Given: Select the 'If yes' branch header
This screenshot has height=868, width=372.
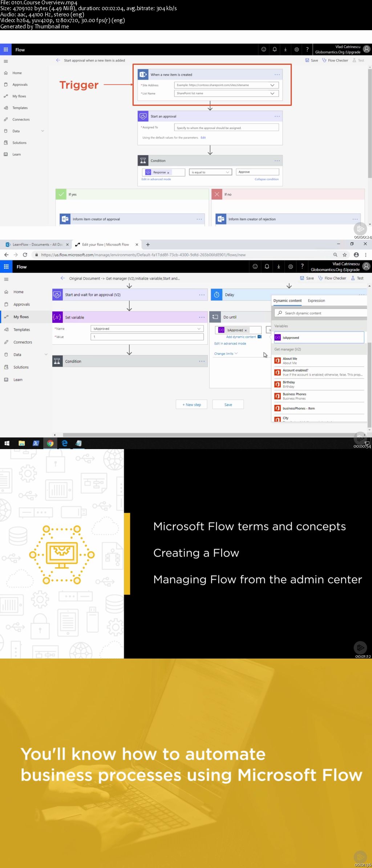Looking at the screenshot, I should click(x=132, y=194).
